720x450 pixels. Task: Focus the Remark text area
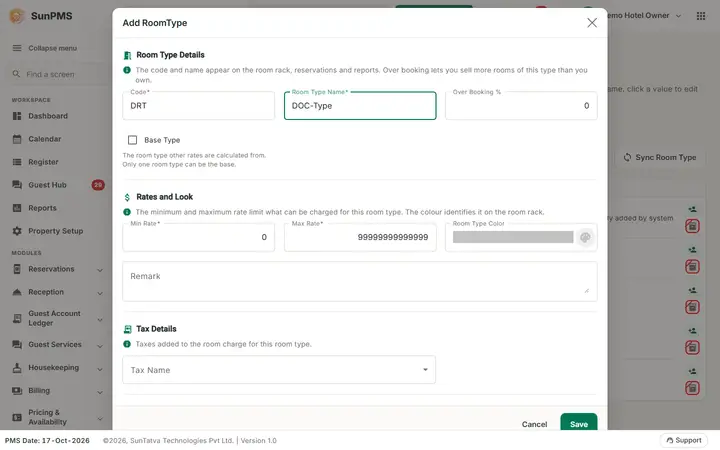360,281
